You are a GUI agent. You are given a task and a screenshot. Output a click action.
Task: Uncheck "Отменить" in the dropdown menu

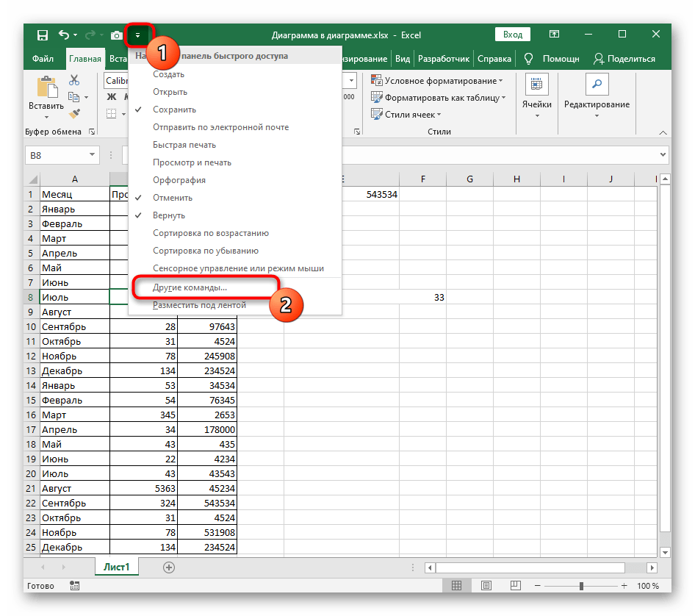[x=173, y=198]
